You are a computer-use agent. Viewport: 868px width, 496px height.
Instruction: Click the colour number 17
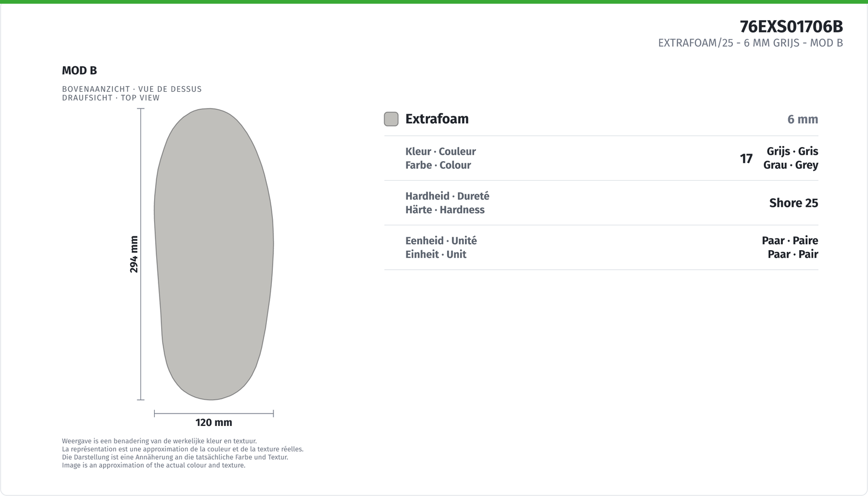746,158
